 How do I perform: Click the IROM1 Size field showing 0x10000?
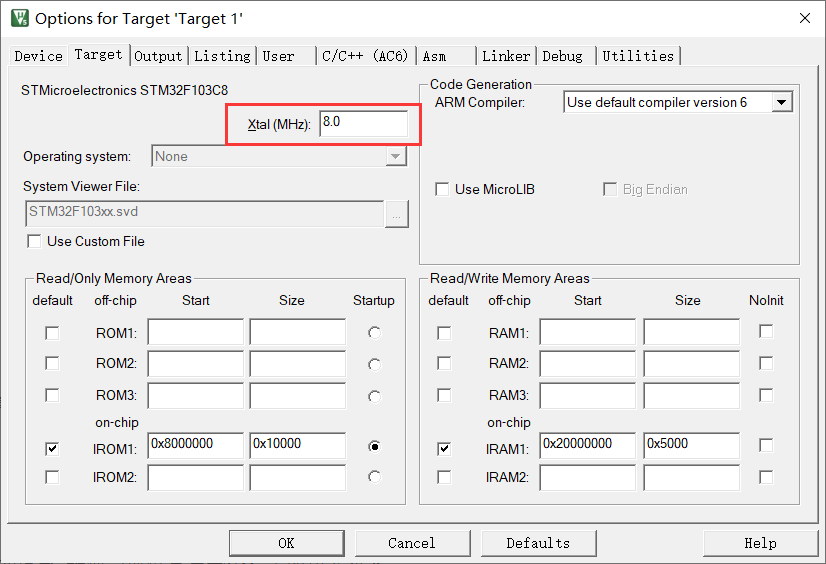(x=298, y=446)
